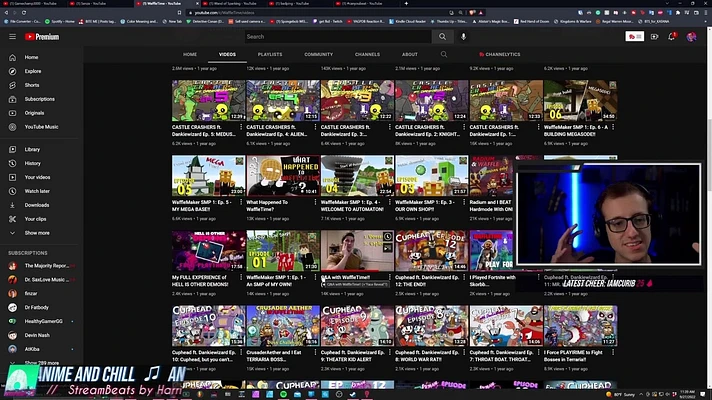712x400 pixels.
Task: Switch to COMMUNITY tab
Action: tap(318, 54)
